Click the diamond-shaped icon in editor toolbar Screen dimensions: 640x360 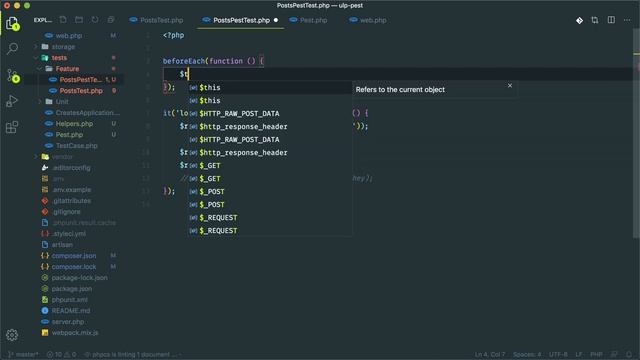pyautogui.click(x=579, y=20)
